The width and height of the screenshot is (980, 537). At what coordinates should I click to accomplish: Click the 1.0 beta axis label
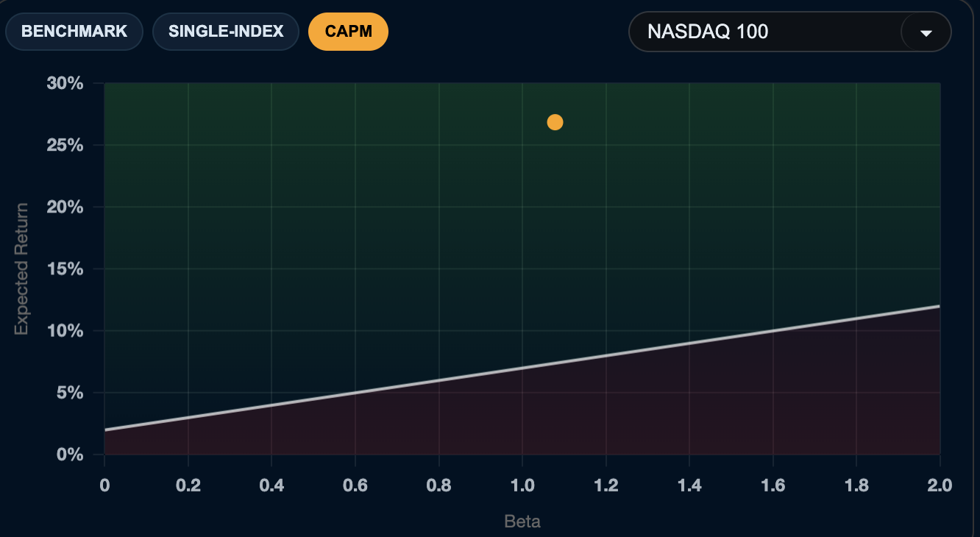tap(522, 486)
